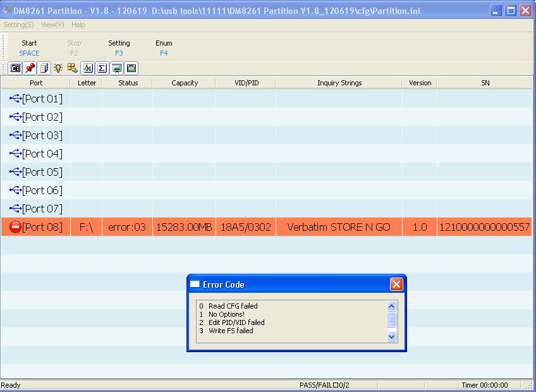Click the sigma sum toolbar icon
Viewport: 536px width, 392px height.
click(x=102, y=68)
